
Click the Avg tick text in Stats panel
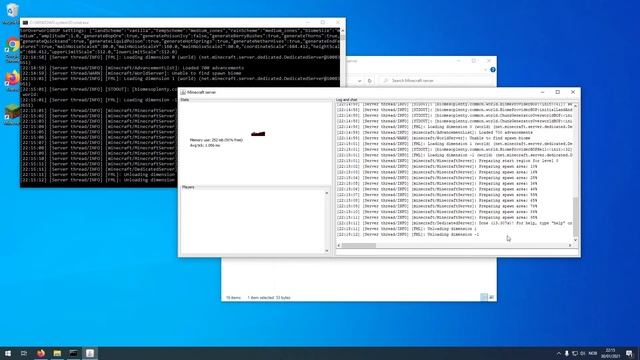pyautogui.click(x=204, y=145)
